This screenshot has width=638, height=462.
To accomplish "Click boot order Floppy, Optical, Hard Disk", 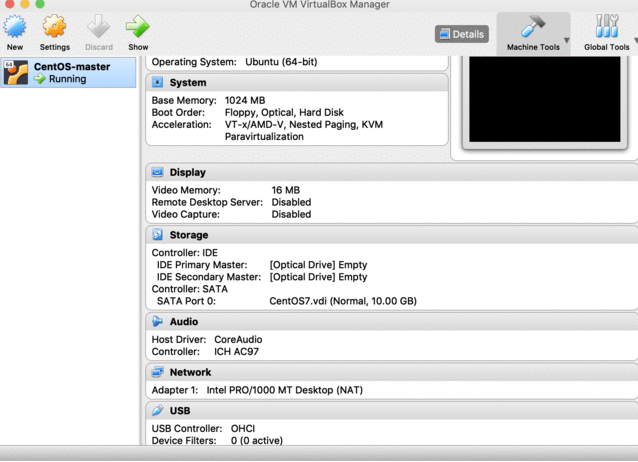I will click(x=284, y=112).
